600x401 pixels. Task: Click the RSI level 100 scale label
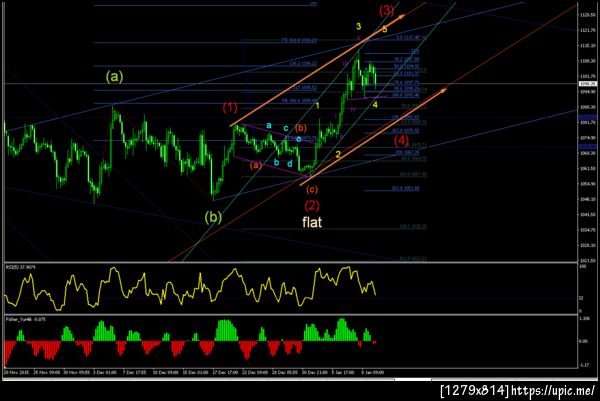[583, 265]
